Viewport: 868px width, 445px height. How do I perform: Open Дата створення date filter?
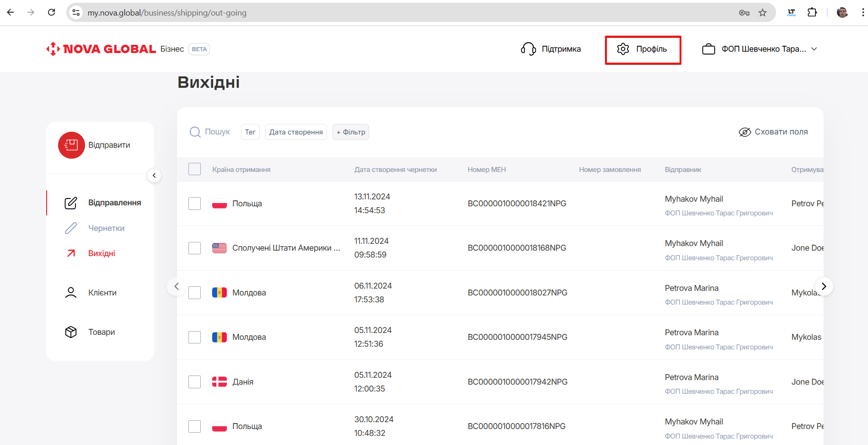pos(296,132)
